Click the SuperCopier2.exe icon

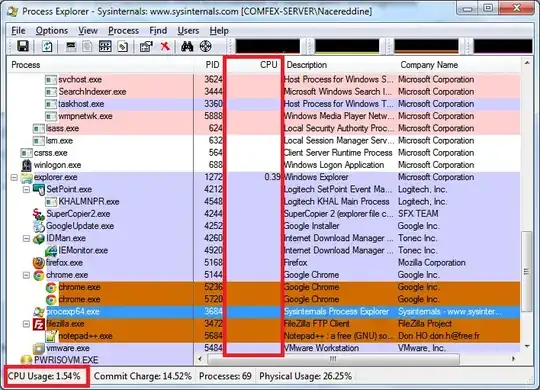(x=39, y=214)
